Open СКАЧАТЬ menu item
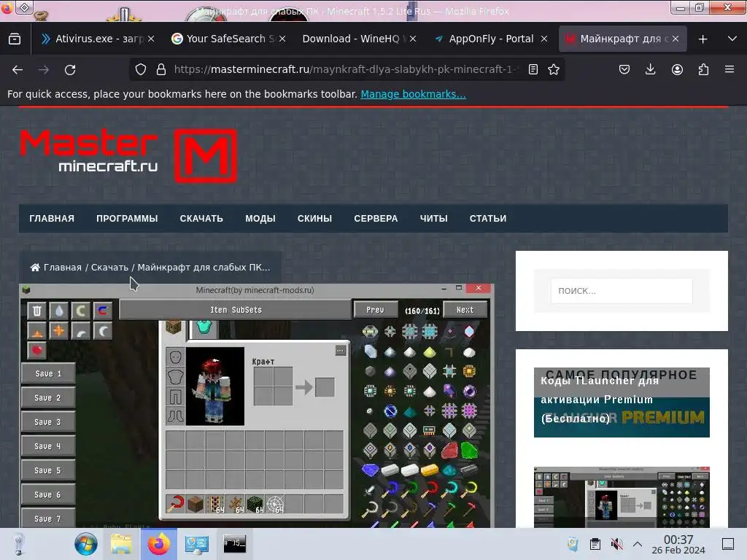 [201, 219]
